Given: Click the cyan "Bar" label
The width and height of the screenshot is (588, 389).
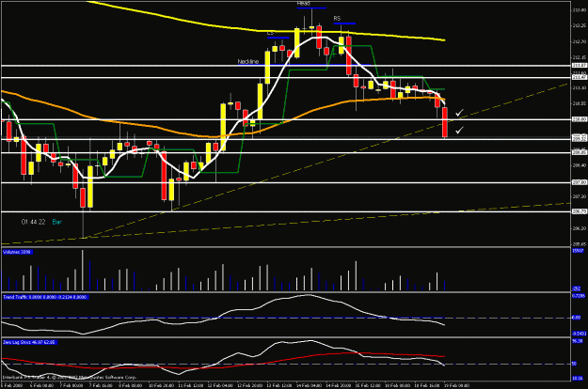Looking at the screenshot, I should click(57, 222).
